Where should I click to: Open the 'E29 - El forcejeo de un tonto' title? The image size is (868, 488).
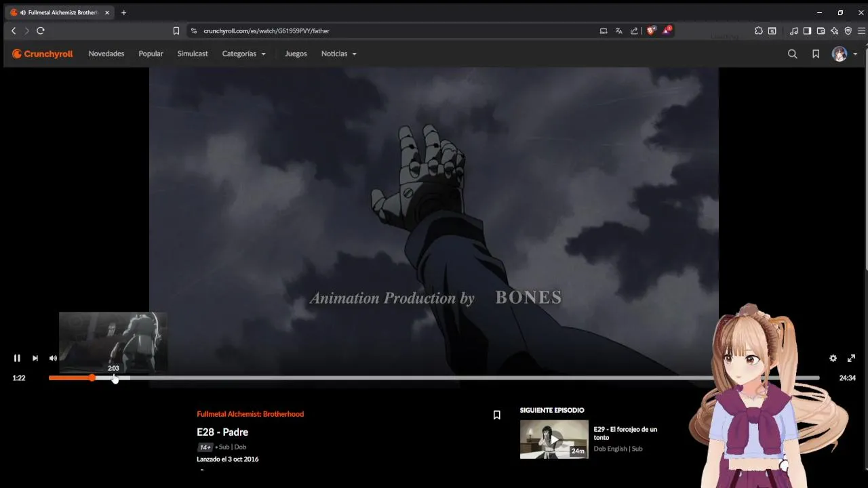pos(625,433)
